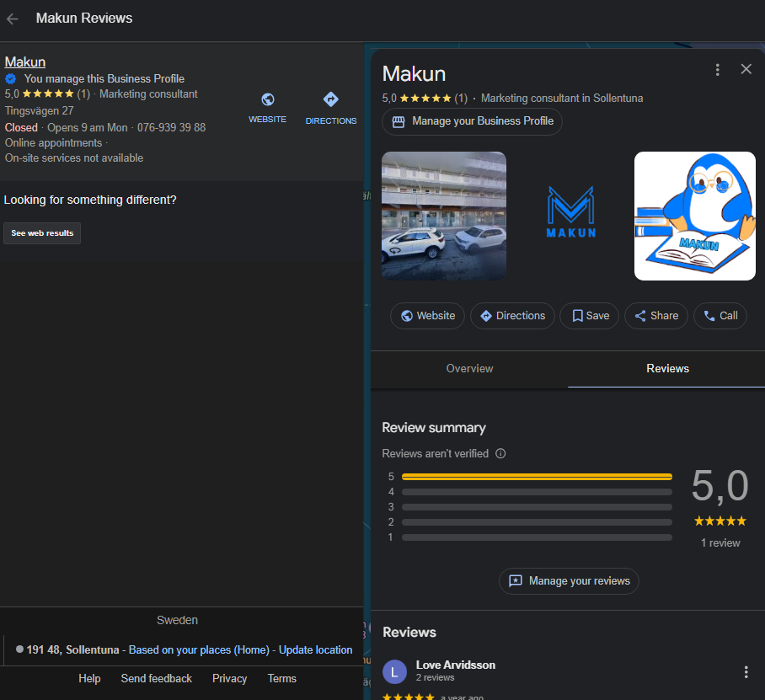This screenshot has width=765, height=700.
Task: Open the Website globe icon in left listing
Action: (267, 99)
